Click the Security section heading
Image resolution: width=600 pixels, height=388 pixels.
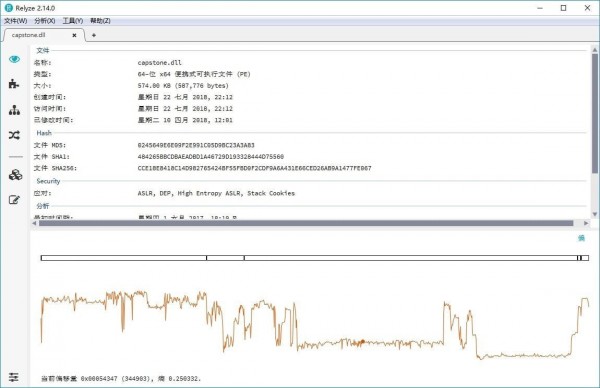pos(48,181)
